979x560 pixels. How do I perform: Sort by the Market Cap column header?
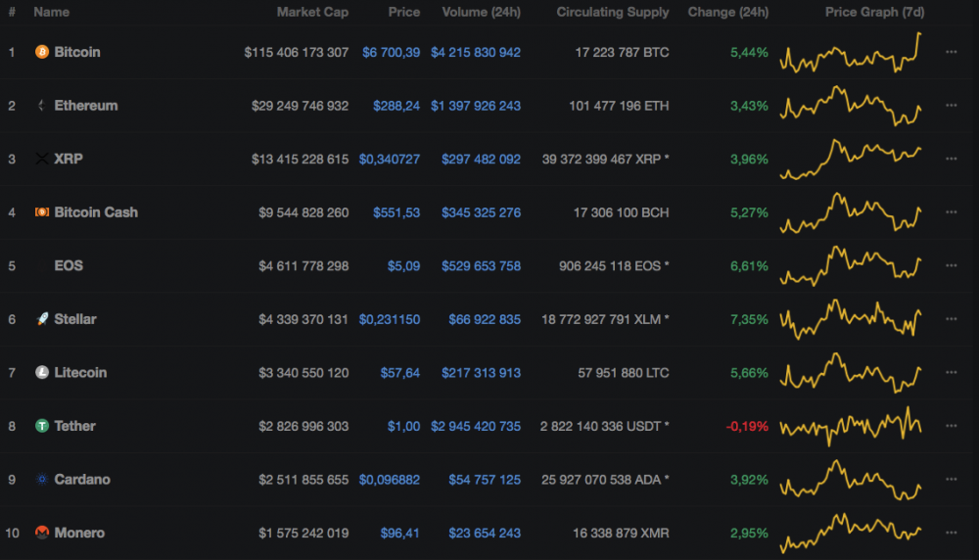312,12
